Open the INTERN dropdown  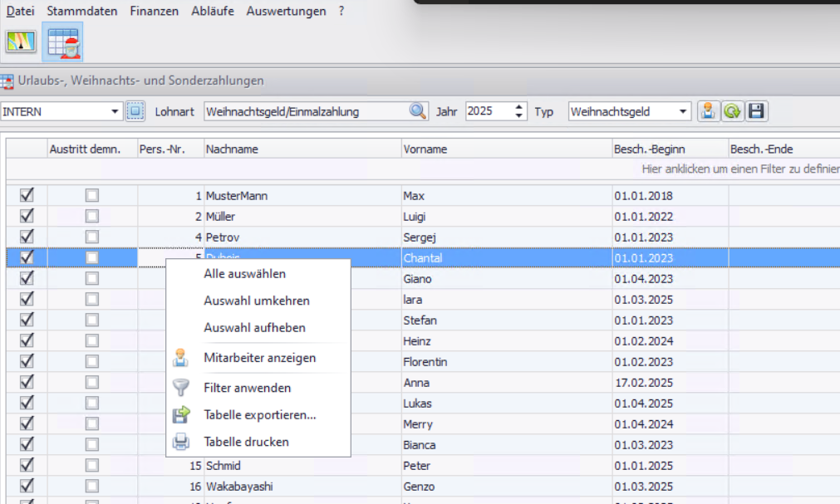pos(114,111)
